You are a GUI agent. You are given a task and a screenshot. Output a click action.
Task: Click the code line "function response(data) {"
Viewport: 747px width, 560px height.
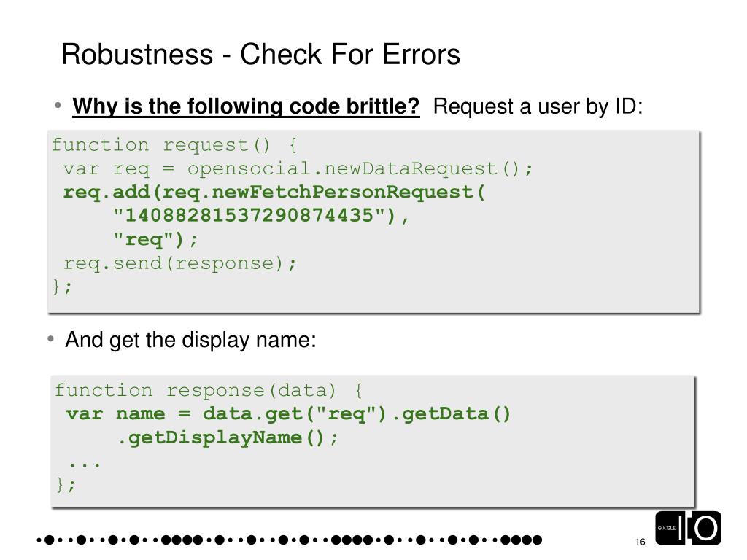[x=209, y=390]
